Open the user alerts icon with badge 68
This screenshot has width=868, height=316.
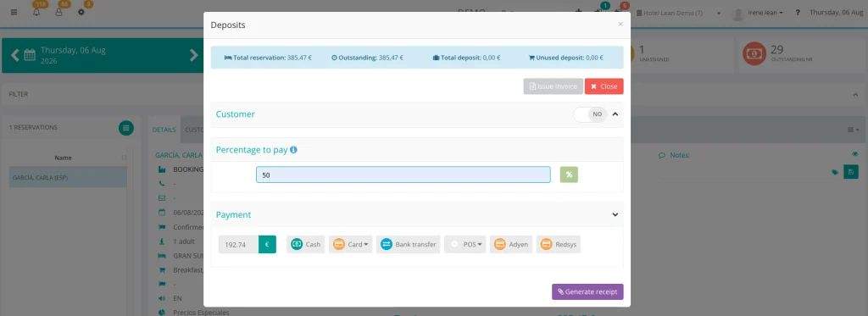coord(58,12)
